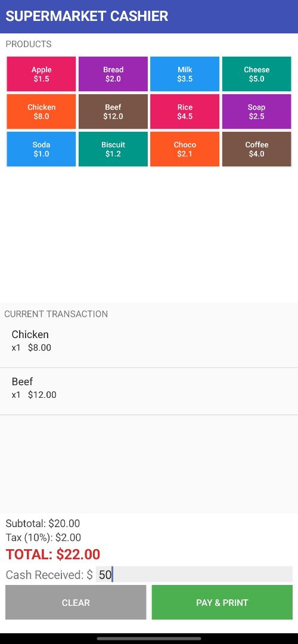Tap the TOTAL $22.00 amount text
This screenshot has height=644, width=298.
coord(53,554)
